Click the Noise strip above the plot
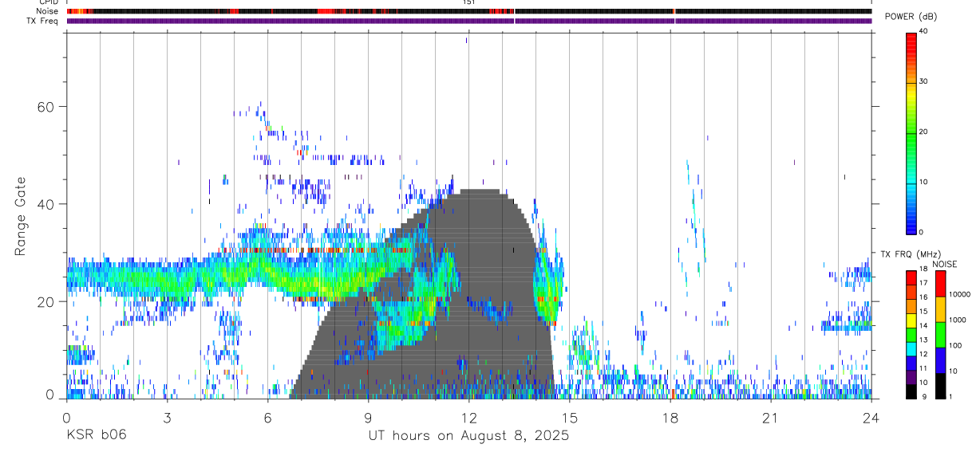This screenshot has width=980, height=452. point(468,11)
